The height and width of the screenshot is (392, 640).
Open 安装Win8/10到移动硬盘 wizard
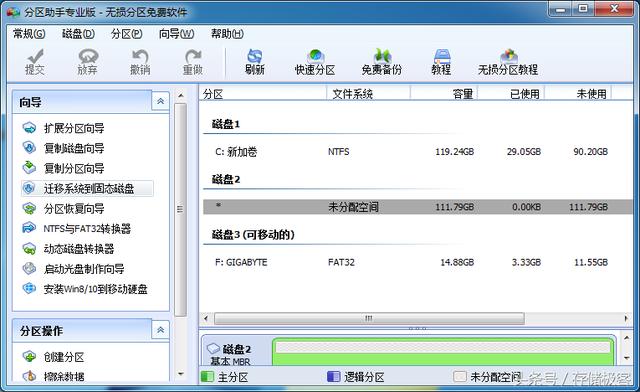click(x=85, y=289)
